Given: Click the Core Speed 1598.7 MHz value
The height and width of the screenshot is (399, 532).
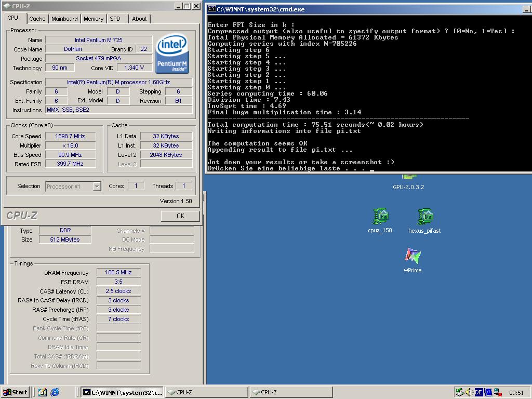Looking at the screenshot, I should (x=70, y=136).
